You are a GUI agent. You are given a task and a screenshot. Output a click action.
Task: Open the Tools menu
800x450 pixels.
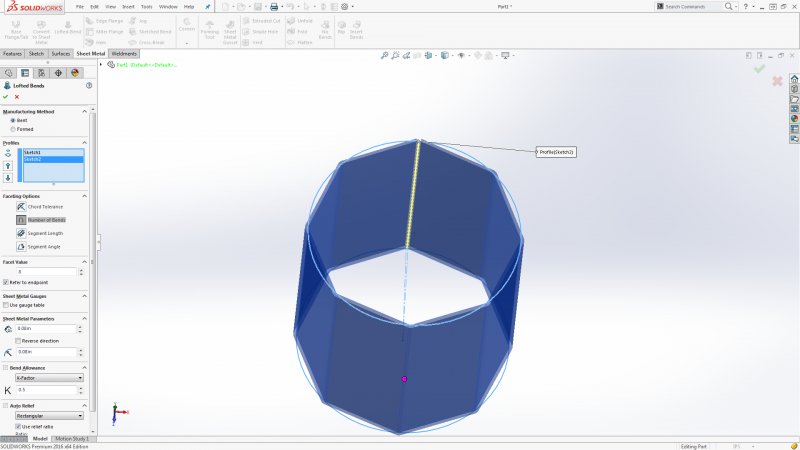tap(146, 7)
